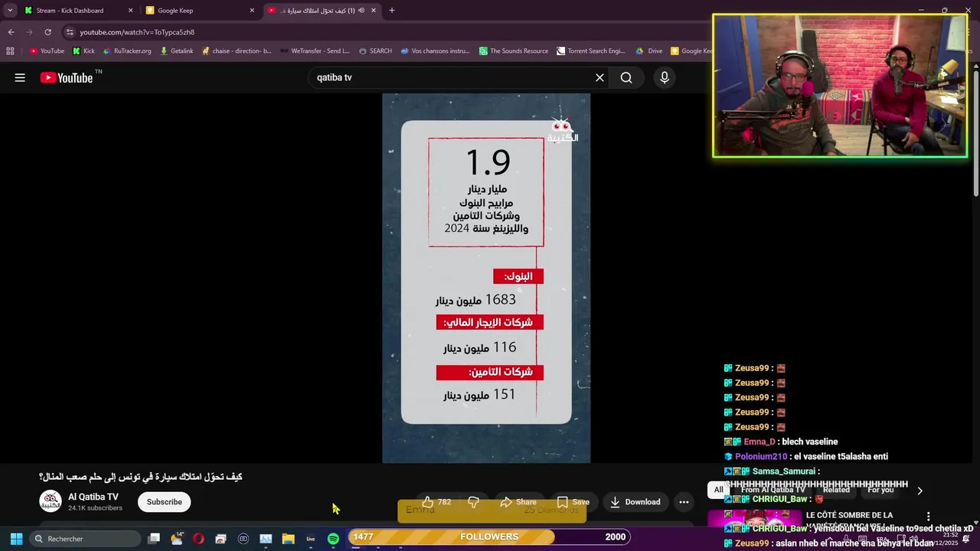Select the All filter chip
Viewport: 980px width, 551px height.
718,490
